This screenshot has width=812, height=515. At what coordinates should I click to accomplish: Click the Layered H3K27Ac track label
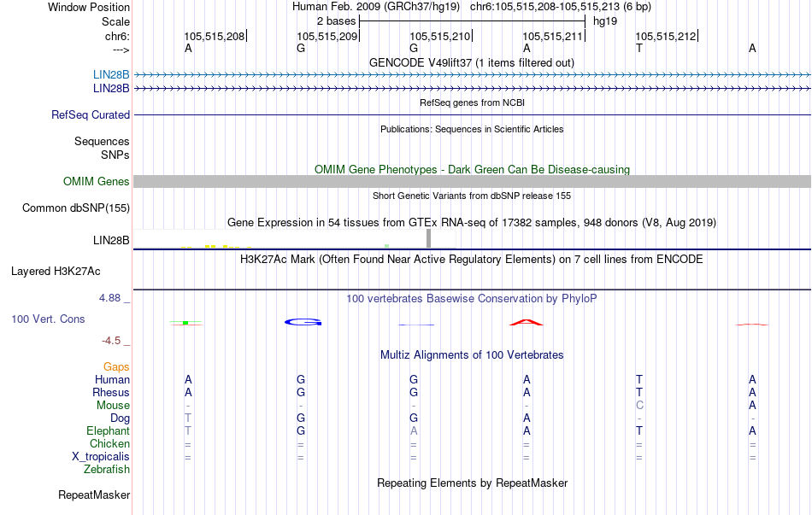coord(56,272)
